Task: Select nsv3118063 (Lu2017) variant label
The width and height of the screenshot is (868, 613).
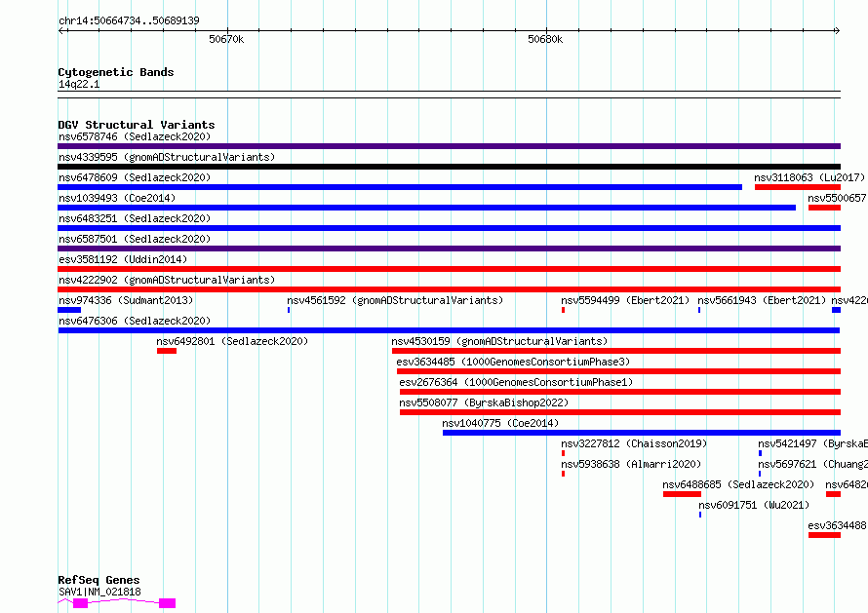Action: tap(809, 177)
